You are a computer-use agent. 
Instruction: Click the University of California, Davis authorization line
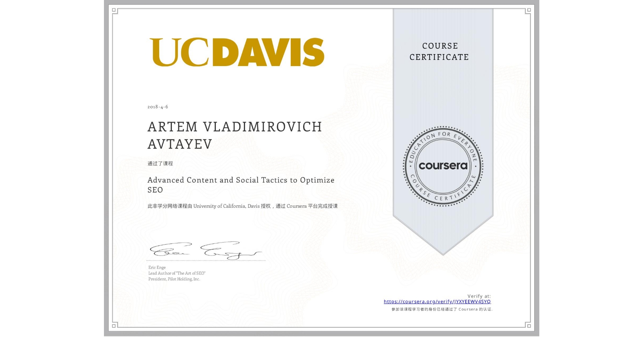click(x=242, y=206)
